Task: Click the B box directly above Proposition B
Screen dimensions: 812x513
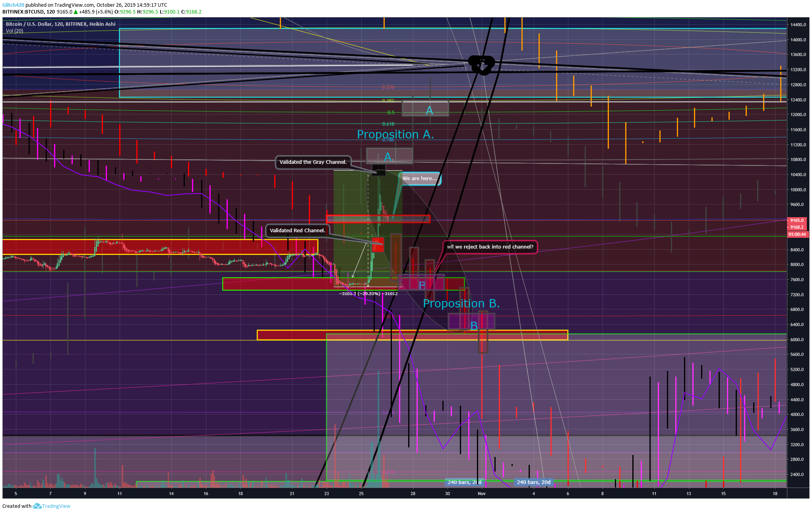Action: pos(422,282)
